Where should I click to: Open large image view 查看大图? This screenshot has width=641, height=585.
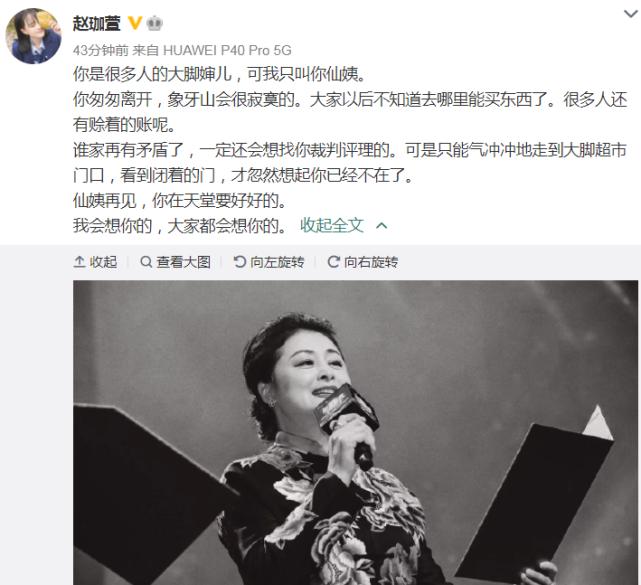(x=175, y=262)
